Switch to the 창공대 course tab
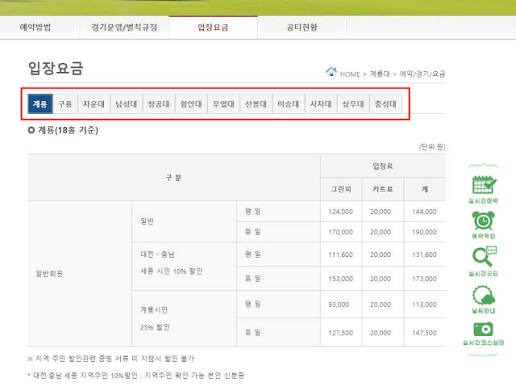 click(159, 104)
